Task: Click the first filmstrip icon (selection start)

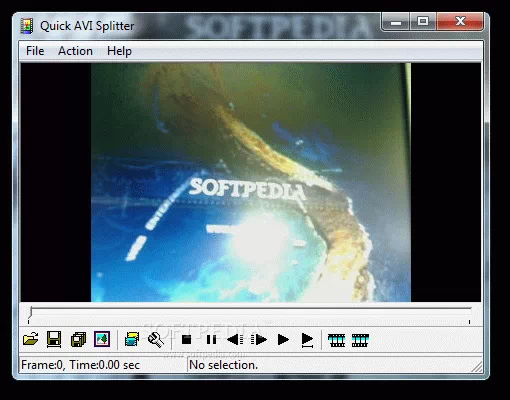Action: point(337,340)
